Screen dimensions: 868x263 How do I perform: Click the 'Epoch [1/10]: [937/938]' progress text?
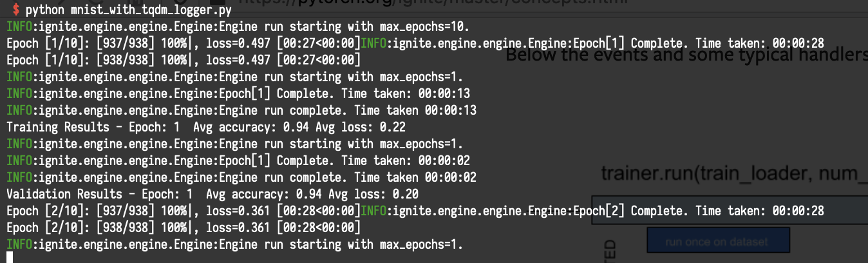pos(80,43)
